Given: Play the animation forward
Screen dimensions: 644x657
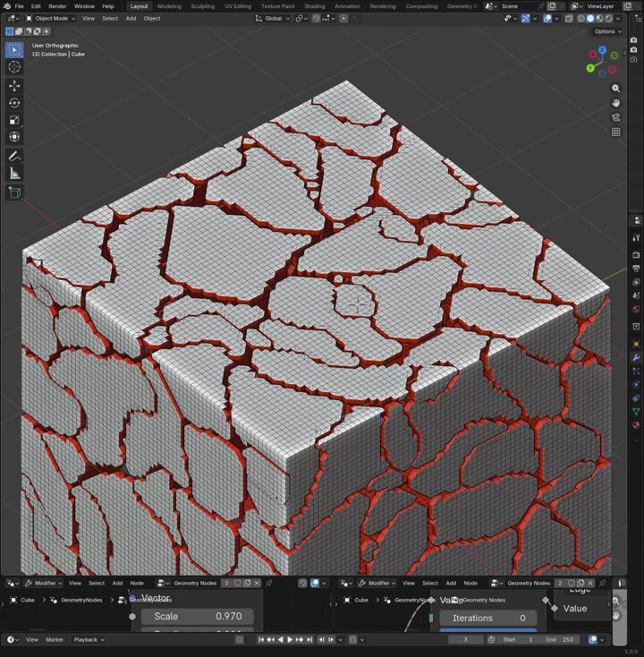Looking at the screenshot, I should pyautogui.click(x=289, y=639).
